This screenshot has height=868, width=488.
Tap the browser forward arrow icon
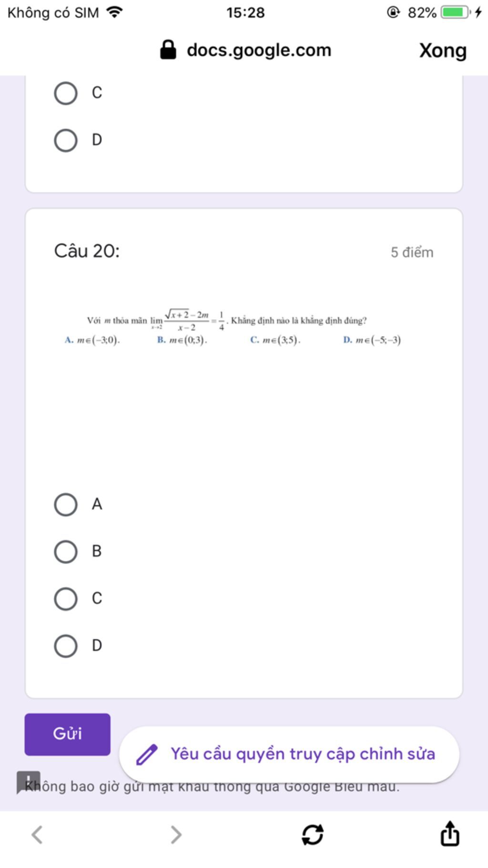click(176, 835)
